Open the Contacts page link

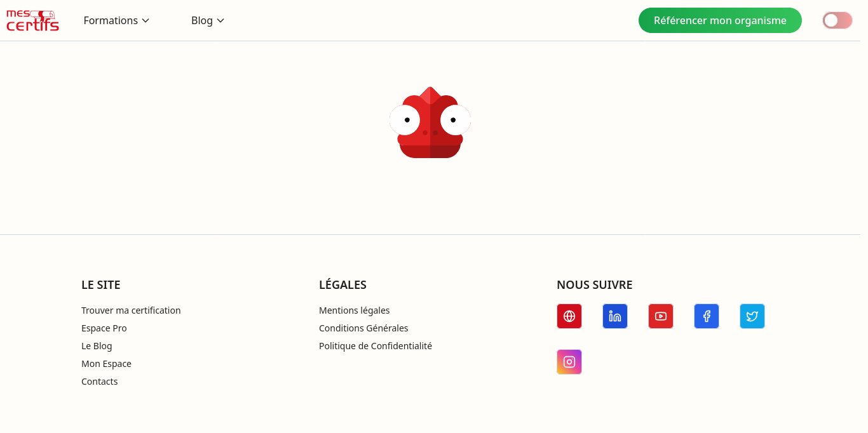point(100,382)
